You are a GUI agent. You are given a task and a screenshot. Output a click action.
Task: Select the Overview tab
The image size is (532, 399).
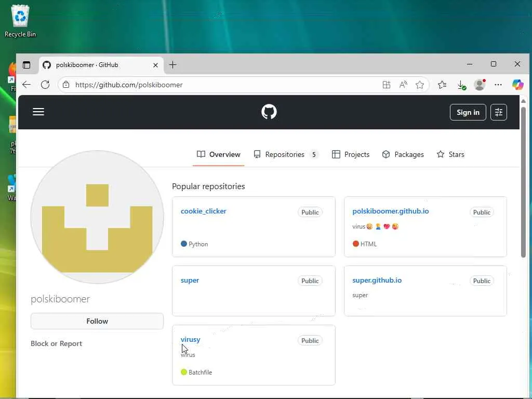click(x=219, y=154)
